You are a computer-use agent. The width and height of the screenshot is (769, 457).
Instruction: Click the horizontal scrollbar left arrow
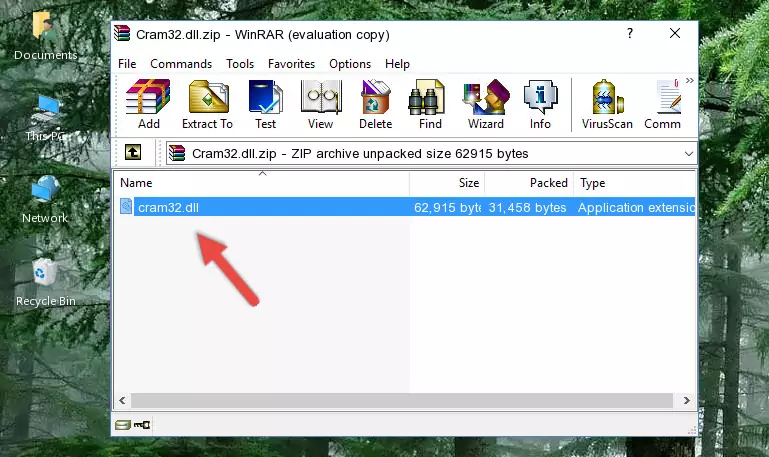(122, 401)
